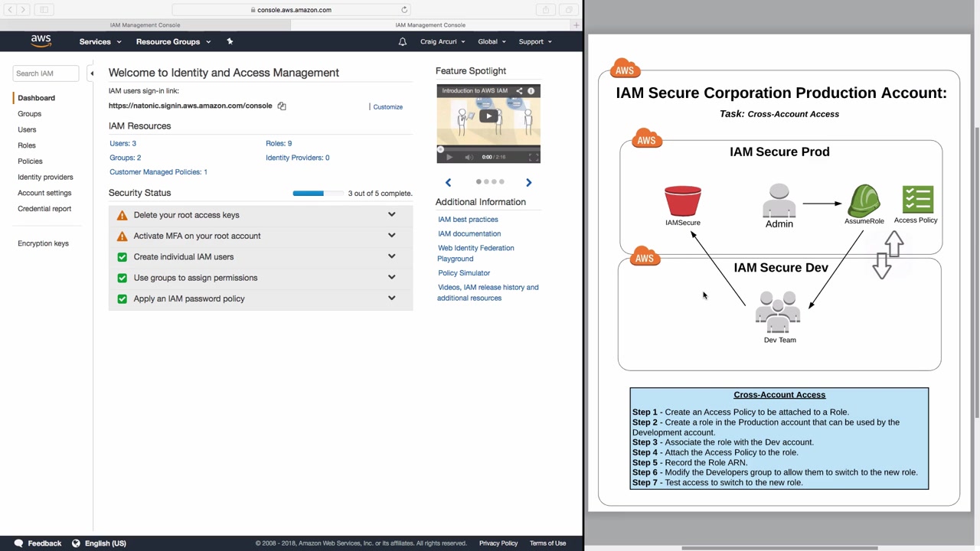The image size is (980, 551).
Task: Open Groups in the IAM sidebar
Action: coord(30,114)
